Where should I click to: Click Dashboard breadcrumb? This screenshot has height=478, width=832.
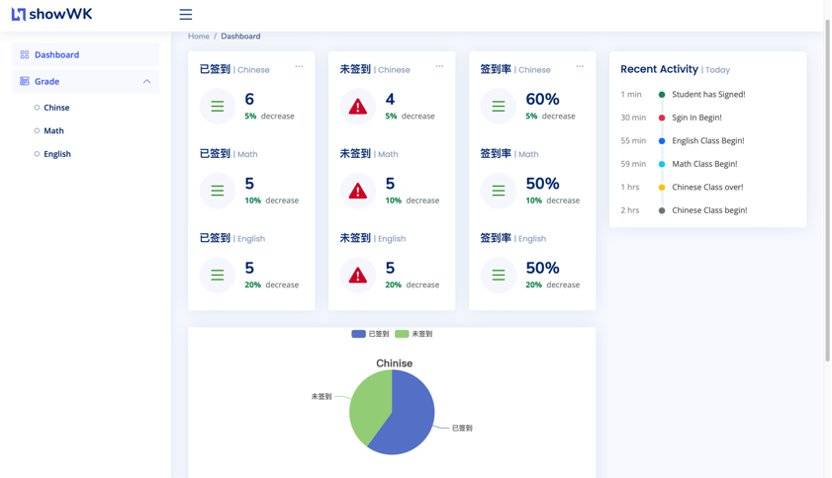[x=240, y=36]
